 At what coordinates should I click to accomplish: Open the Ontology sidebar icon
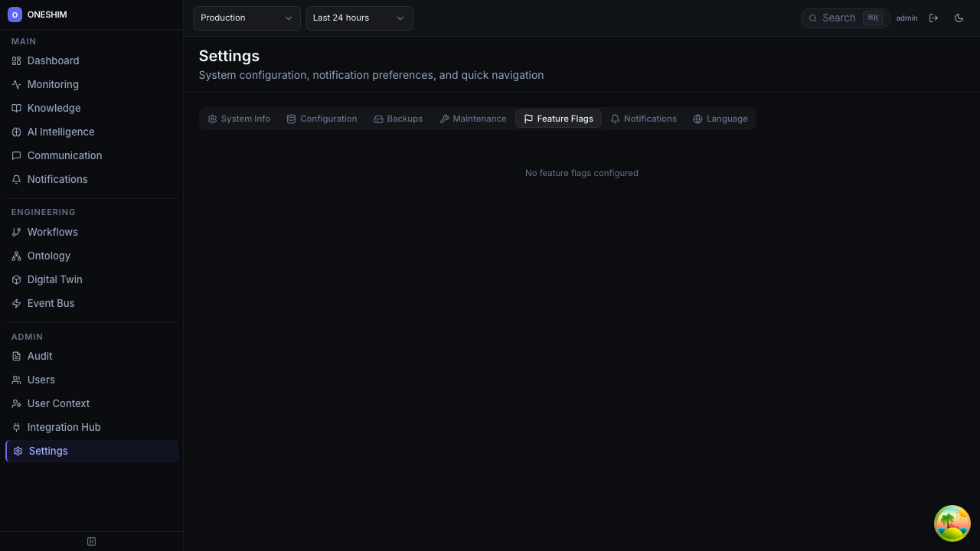tap(16, 256)
